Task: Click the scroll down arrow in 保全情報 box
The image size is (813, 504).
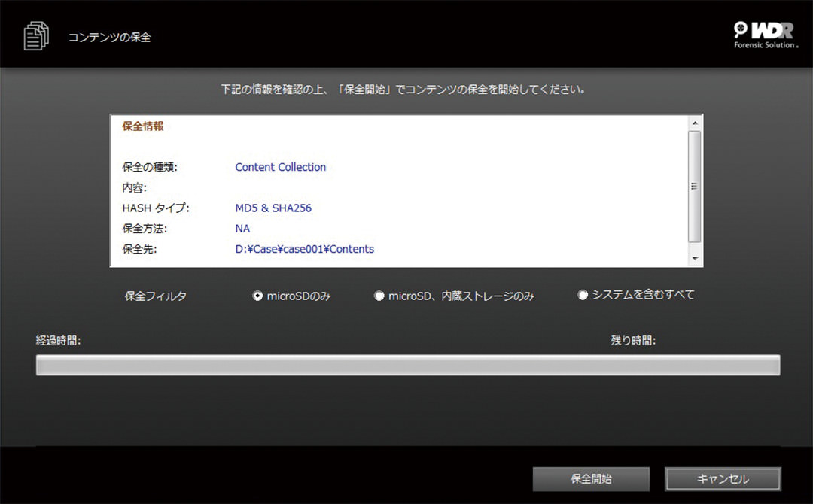Action: (695, 258)
